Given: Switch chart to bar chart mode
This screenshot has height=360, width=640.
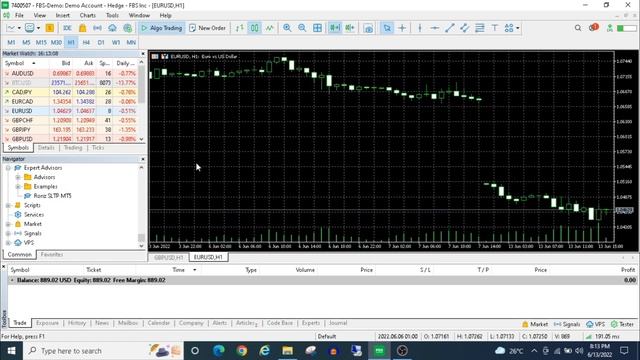Looking at the screenshot, I should point(240,28).
